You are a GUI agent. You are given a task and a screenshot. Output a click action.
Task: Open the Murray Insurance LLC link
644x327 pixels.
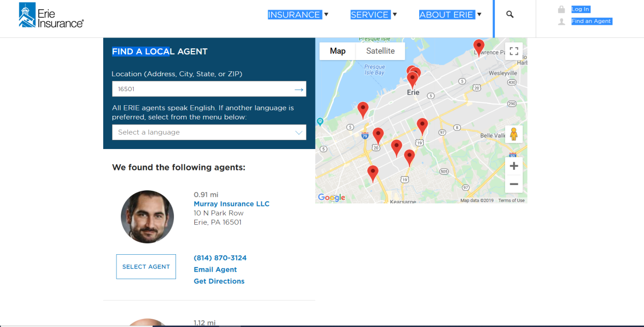click(231, 204)
